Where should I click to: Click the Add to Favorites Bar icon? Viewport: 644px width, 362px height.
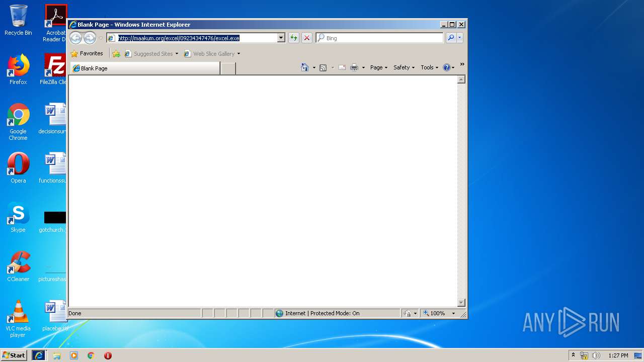116,54
